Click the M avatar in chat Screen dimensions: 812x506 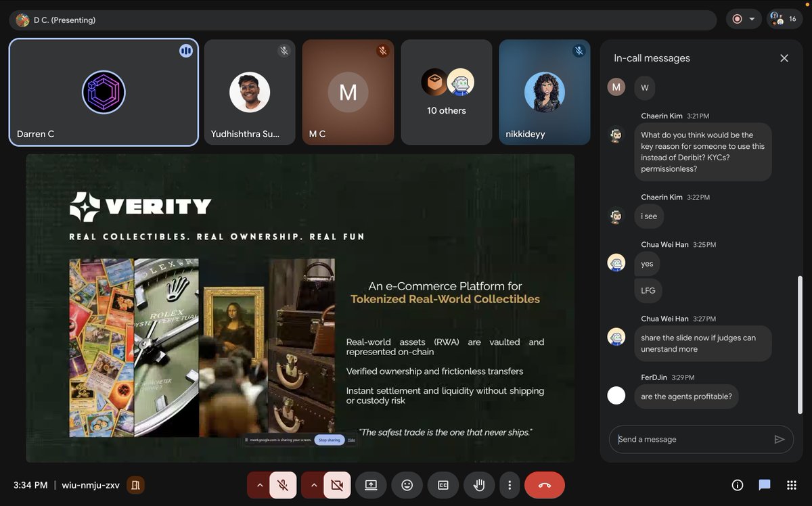point(616,87)
